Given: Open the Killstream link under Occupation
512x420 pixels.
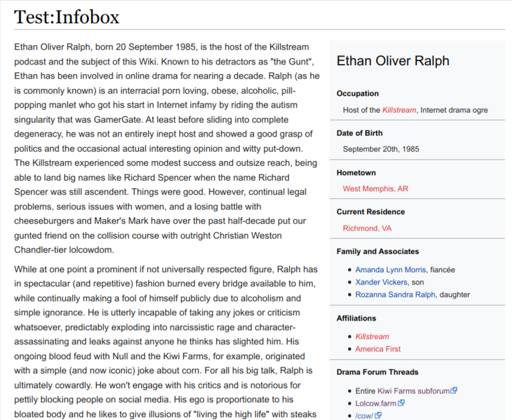Looking at the screenshot, I should [399, 110].
